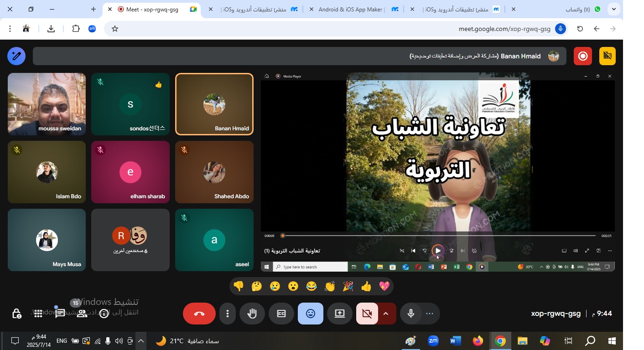Show hidden system tray icons
Screen dimensions: 644x350
141,341
